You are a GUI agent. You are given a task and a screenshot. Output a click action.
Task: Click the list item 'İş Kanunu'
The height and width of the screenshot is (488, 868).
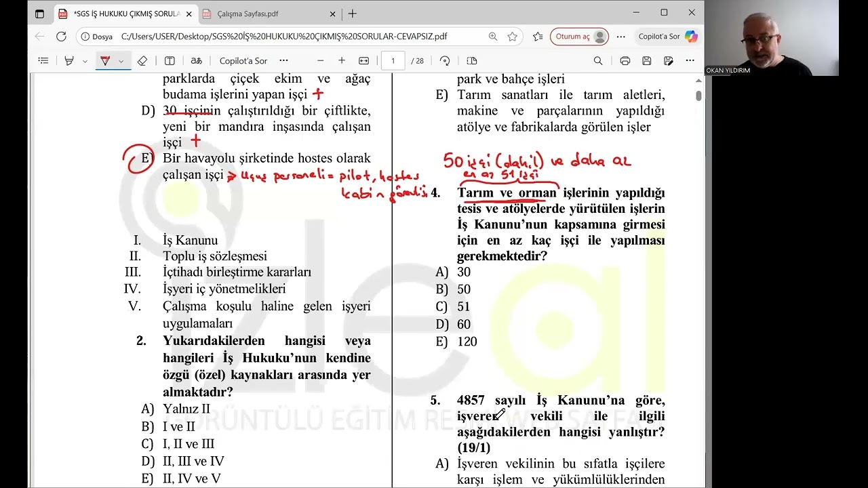191,240
